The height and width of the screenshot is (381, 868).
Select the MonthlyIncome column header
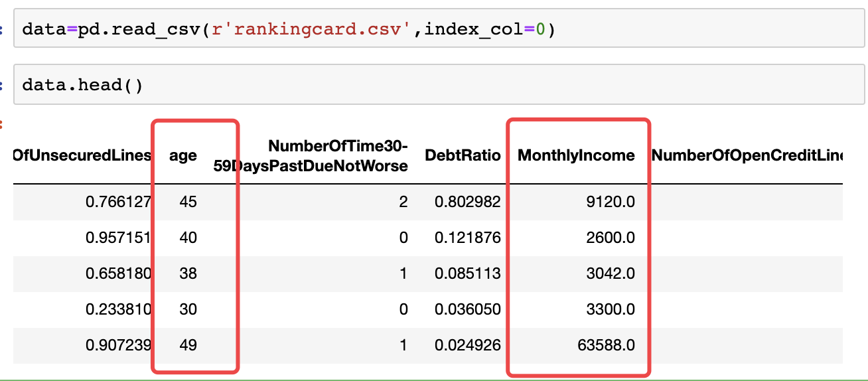(x=576, y=155)
